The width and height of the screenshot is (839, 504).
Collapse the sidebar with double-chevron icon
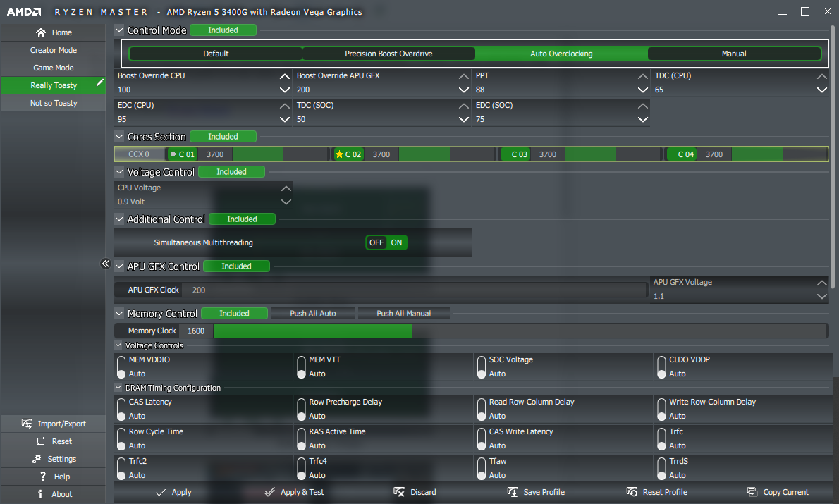pyautogui.click(x=106, y=263)
